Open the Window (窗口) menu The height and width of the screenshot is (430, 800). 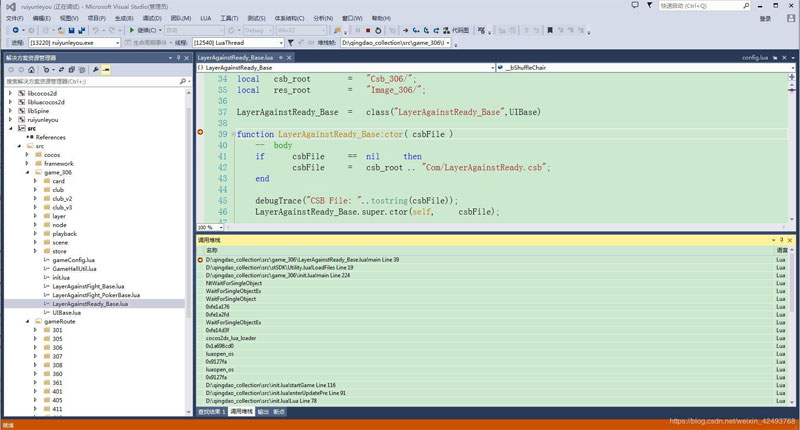click(352, 18)
